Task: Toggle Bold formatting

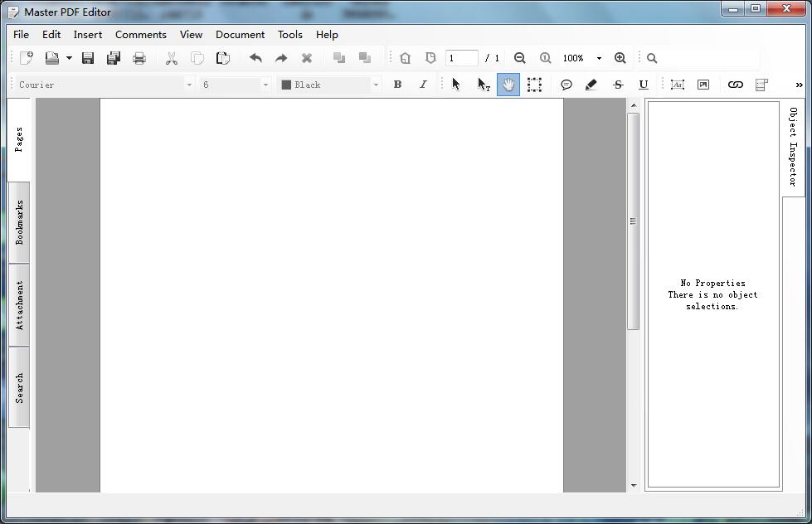Action: (397, 85)
